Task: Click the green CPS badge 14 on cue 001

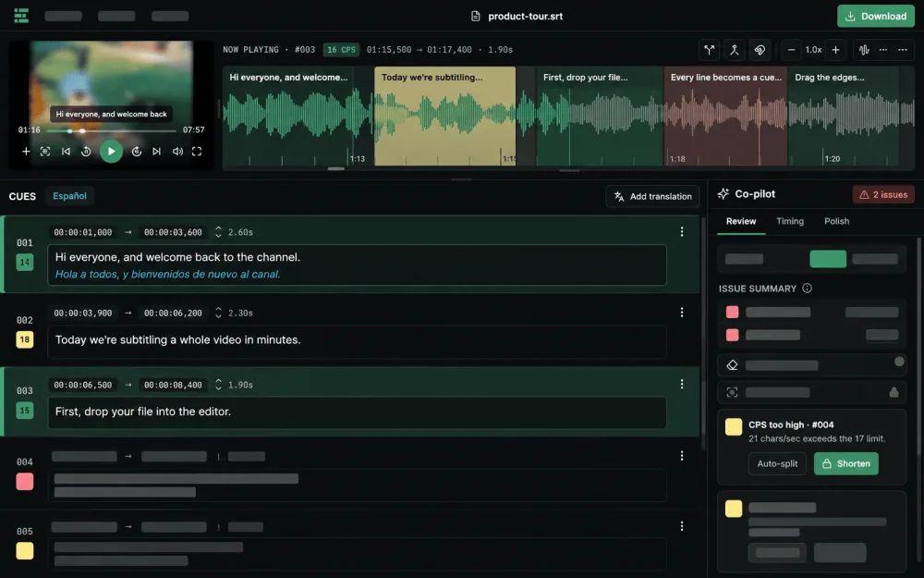Action: pyautogui.click(x=24, y=262)
